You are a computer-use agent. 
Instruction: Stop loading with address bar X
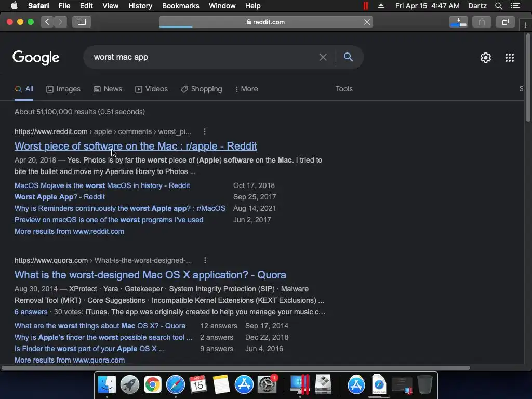[x=367, y=22]
